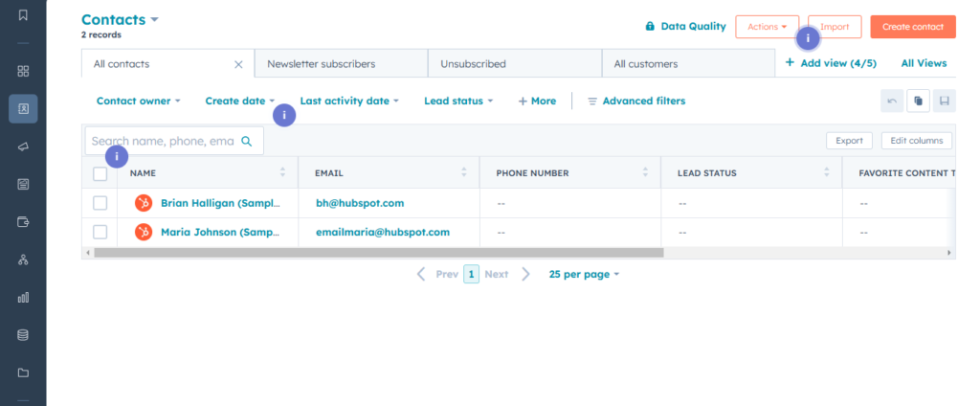Click the Edit columns button
The height and width of the screenshot is (406, 980).
916,141
